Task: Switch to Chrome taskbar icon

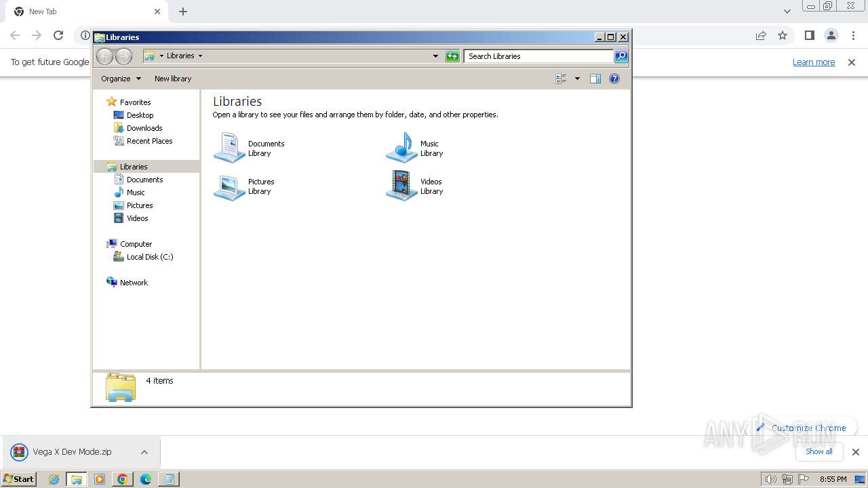Action: click(x=122, y=479)
